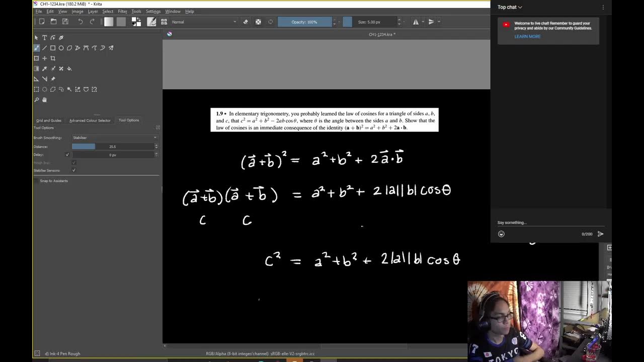The image size is (644, 362).
Task: Select the Fill bucket tool
Action: (x=69, y=69)
